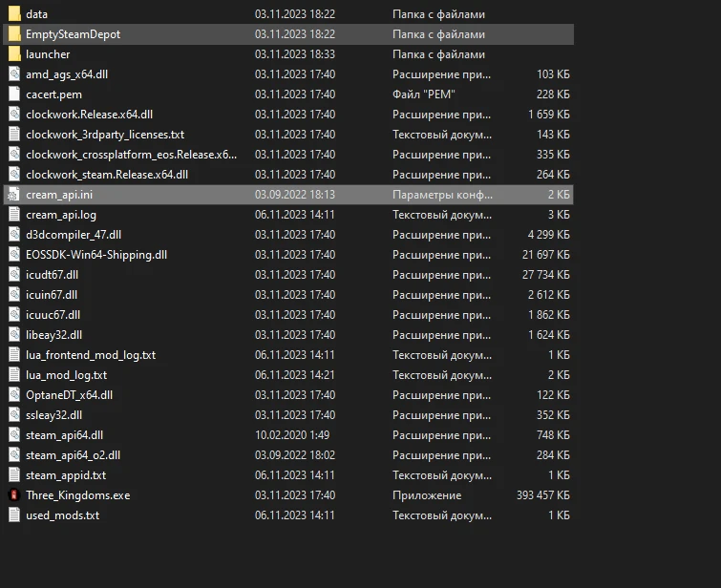Image resolution: width=721 pixels, height=588 pixels.
Task: Click the cream_api.log file name
Action: pyautogui.click(x=61, y=215)
